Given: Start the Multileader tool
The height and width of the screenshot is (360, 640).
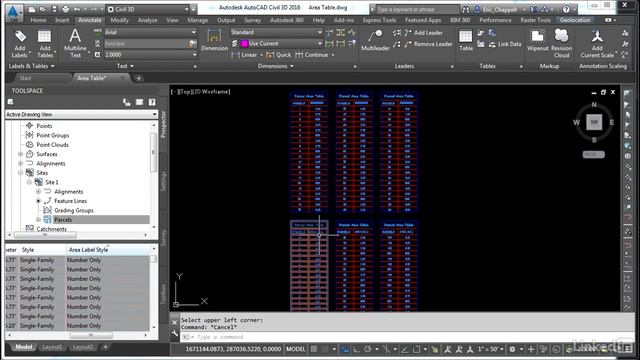Looking at the screenshot, I should tap(375, 40).
